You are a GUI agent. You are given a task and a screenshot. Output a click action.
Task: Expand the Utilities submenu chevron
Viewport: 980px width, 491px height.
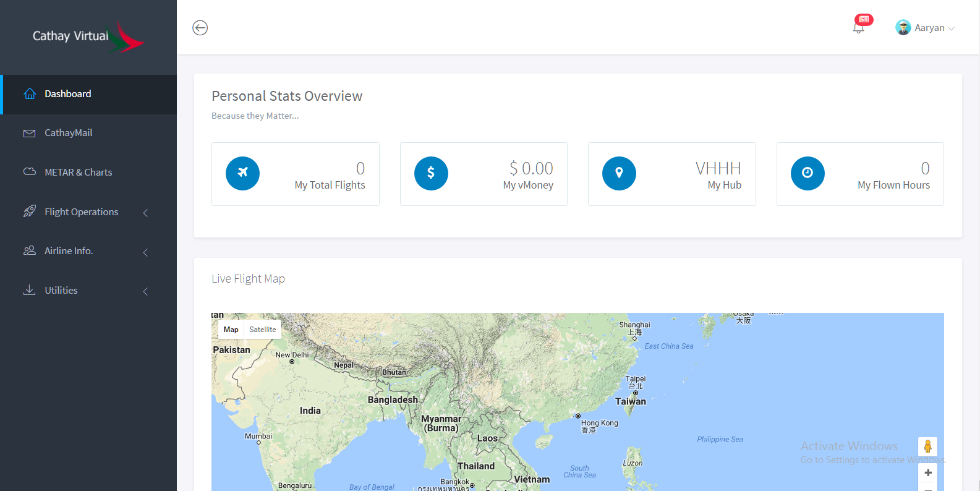pos(145,291)
